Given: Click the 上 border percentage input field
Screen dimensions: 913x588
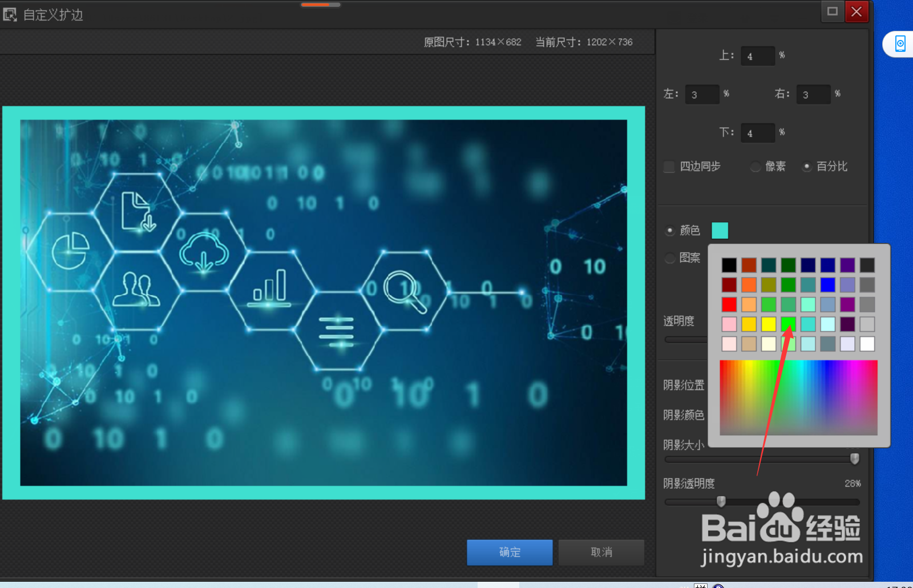Looking at the screenshot, I should pos(758,56).
